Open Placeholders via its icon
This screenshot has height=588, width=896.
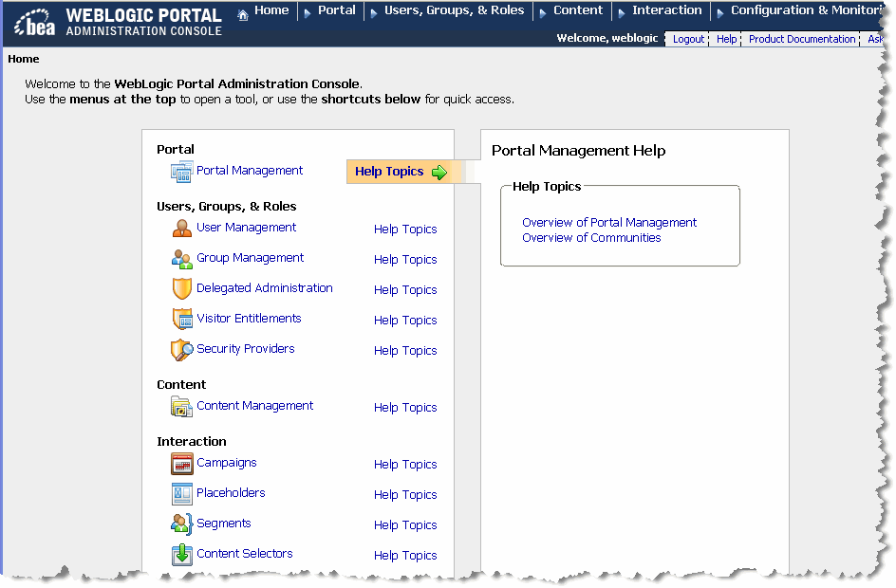[181, 494]
